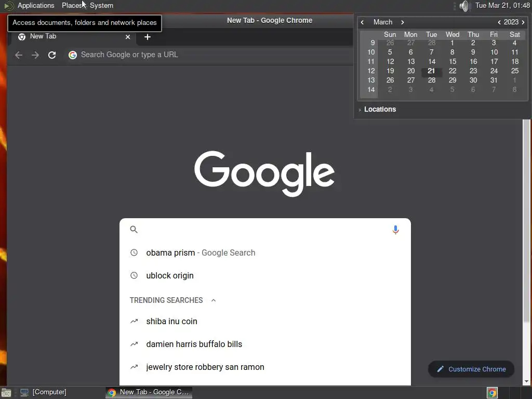Select the ublock origin suggestion
The height and width of the screenshot is (399, 532).
pos(265,275)
